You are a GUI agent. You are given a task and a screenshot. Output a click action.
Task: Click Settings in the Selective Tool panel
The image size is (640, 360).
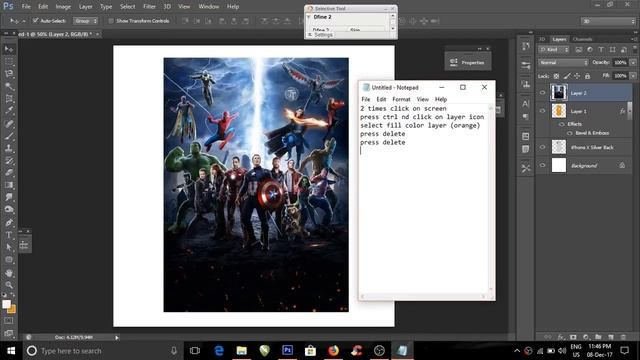tap(323, 35)
